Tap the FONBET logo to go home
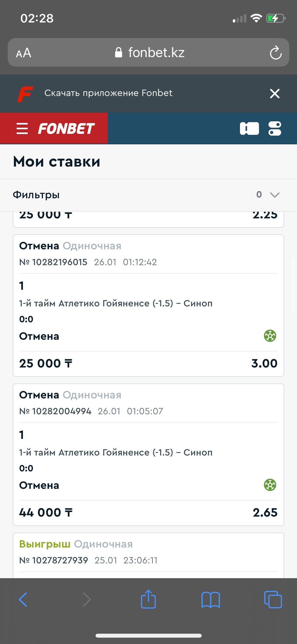Screen dimensions: 297x644 tap(66, 129)
